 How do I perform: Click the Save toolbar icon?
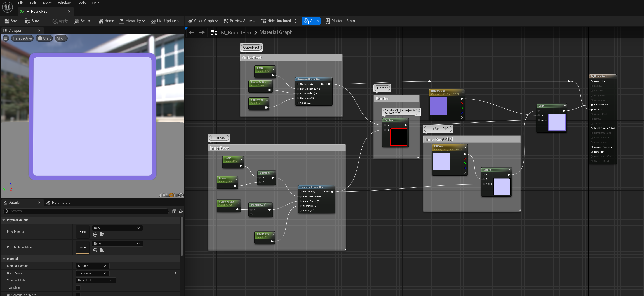tap(7, 21)
